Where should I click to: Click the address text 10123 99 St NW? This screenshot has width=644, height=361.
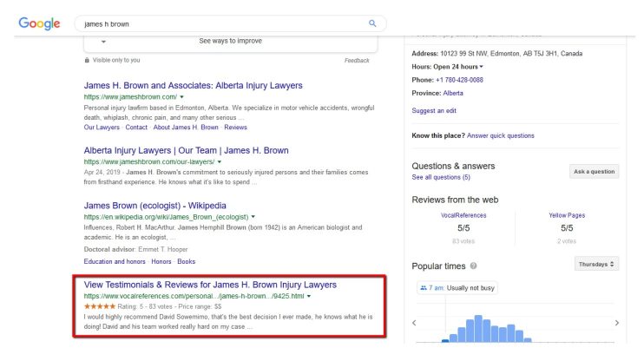tap(464, 54)
